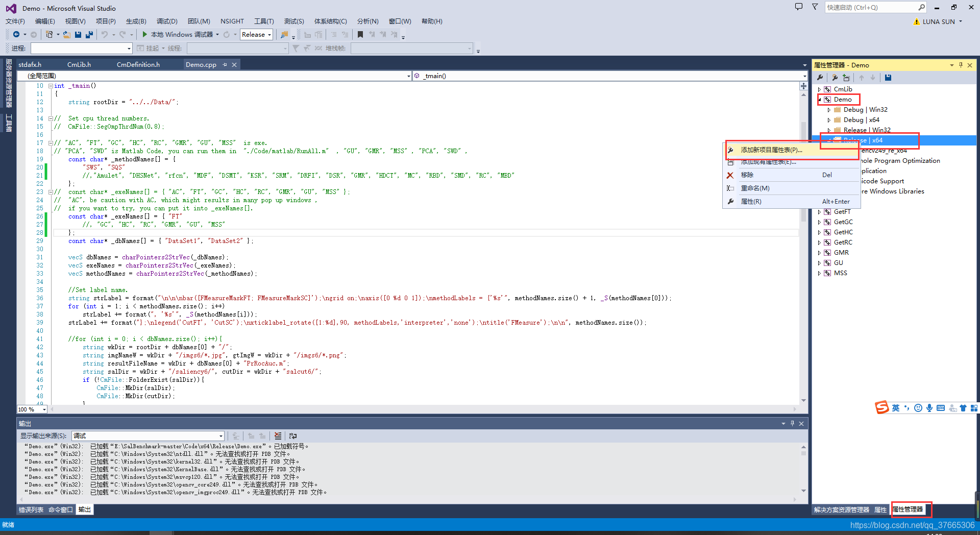Click the Quick Launch search field
This screenshot has width=980, height=535.
click(870, 7)
